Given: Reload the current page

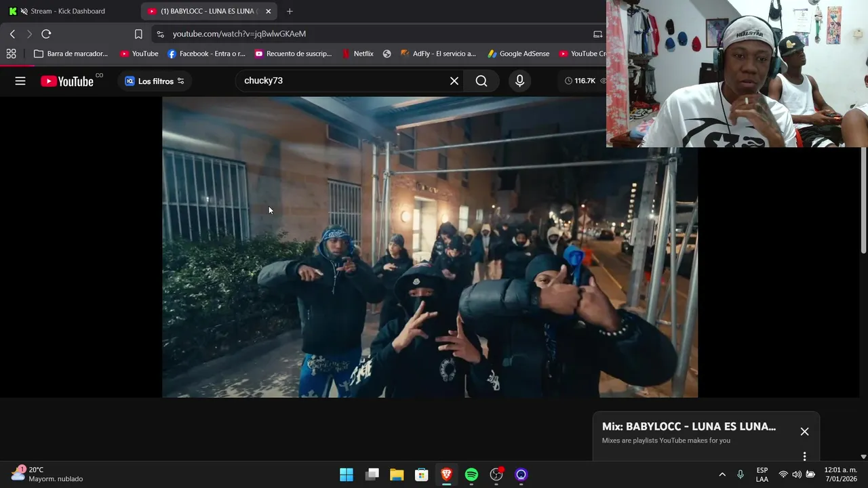Looking at the screenshot, I should pyautogui.click(x=46, y=34).
